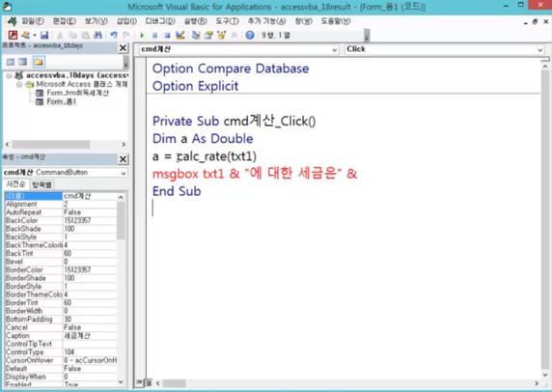This screenshot has width=552, height=392.
Task: Open the Object Browser icon
Action: [221, 35]
